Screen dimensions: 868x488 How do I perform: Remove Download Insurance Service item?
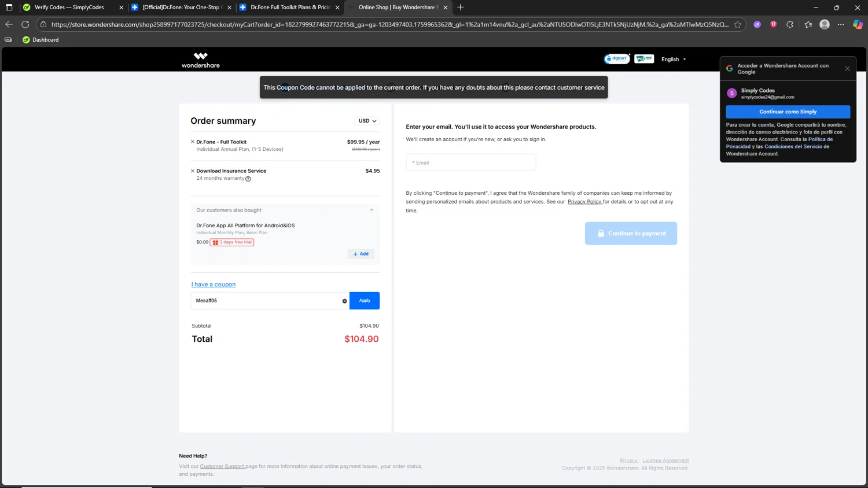pos(193,171)
